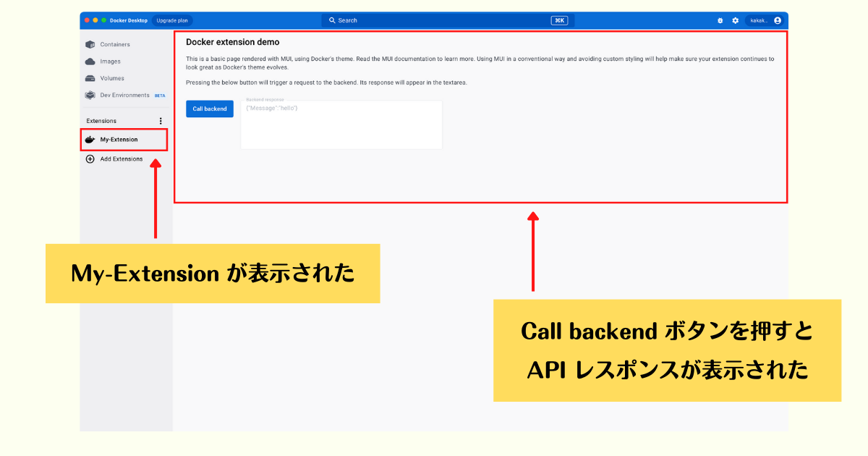Open the My-Extension label entry
Viewport: 868px width, 456px height.
pos(119,140)
